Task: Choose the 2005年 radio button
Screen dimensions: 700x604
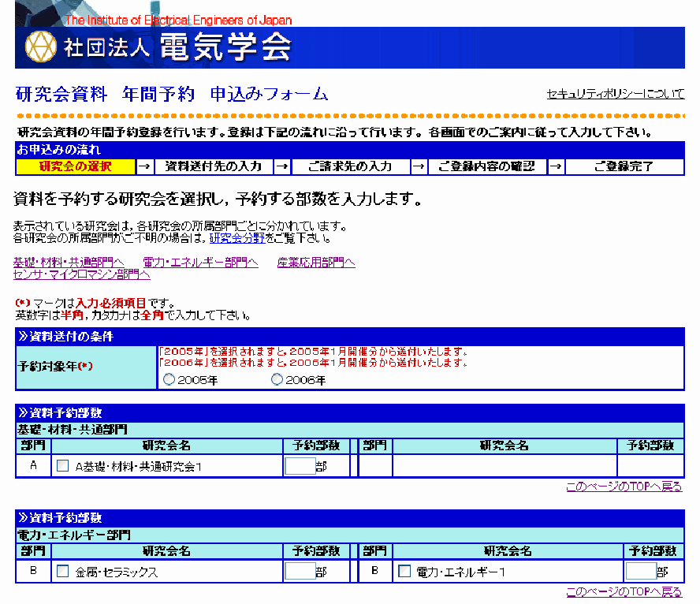Action: tap(169, 380)
